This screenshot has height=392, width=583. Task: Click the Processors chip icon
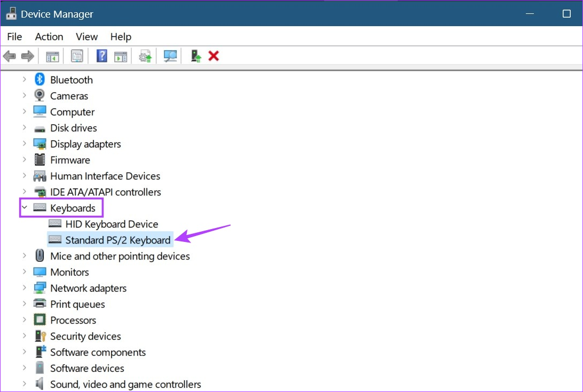(40, 319)
